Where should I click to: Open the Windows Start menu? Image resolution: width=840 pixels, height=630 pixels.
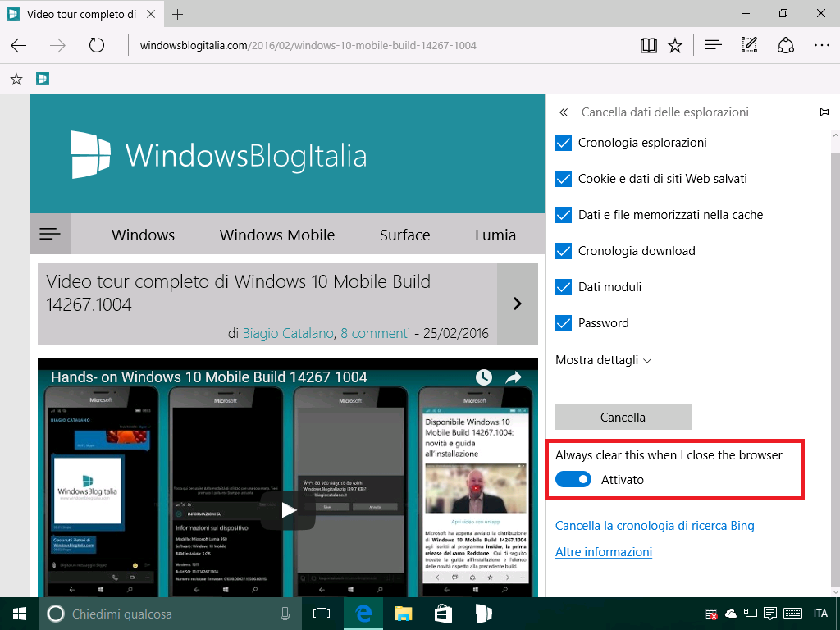coord(20,614)
